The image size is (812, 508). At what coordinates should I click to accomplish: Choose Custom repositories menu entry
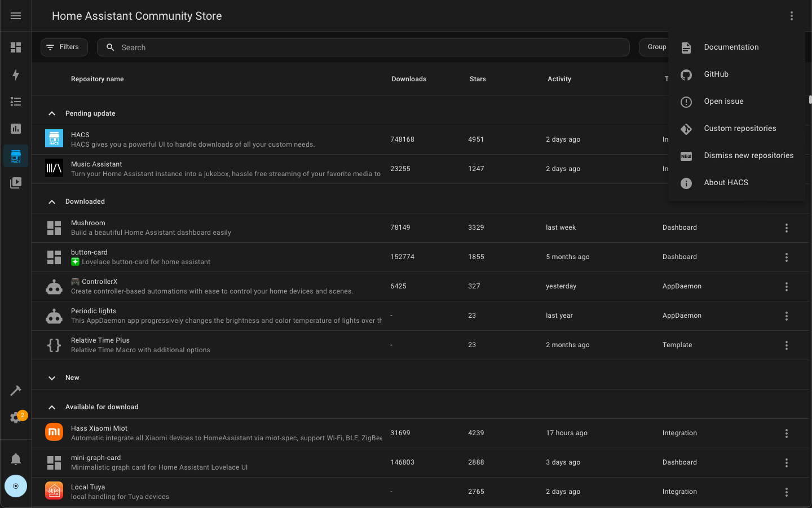tap(736, 129)
